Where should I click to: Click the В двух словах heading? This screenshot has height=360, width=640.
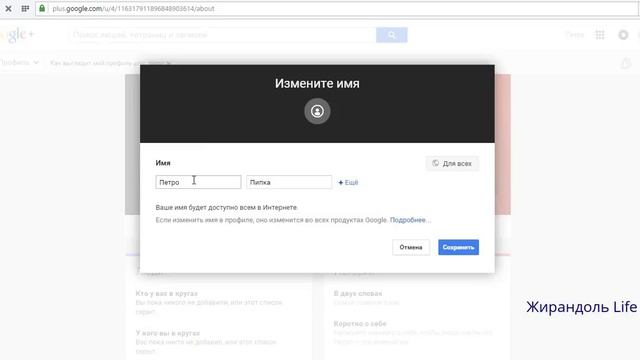pyautogui.click(x=358, y=293)
